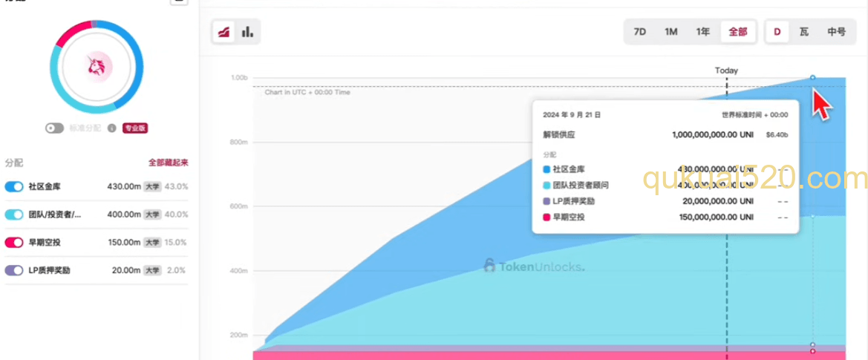Turn off the 社区金库 allocation toggle
The height and width of the screenshot is (360, 868).
point(14,187)
